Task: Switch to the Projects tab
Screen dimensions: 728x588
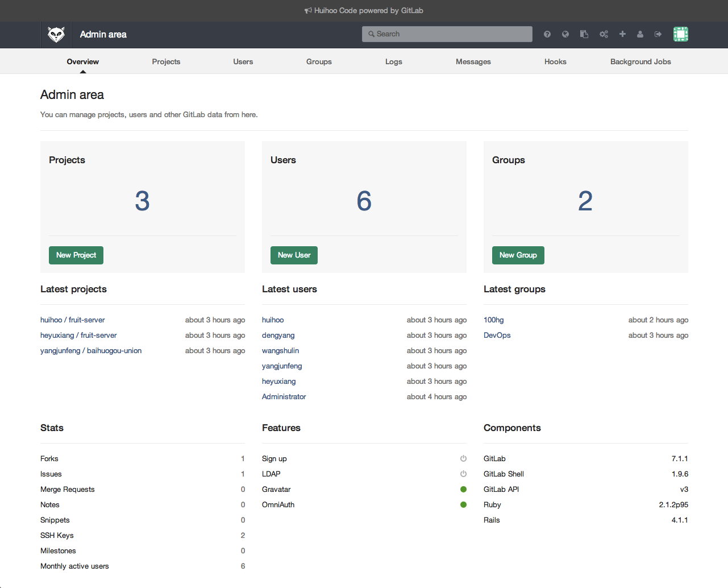Action: point(166,61)
